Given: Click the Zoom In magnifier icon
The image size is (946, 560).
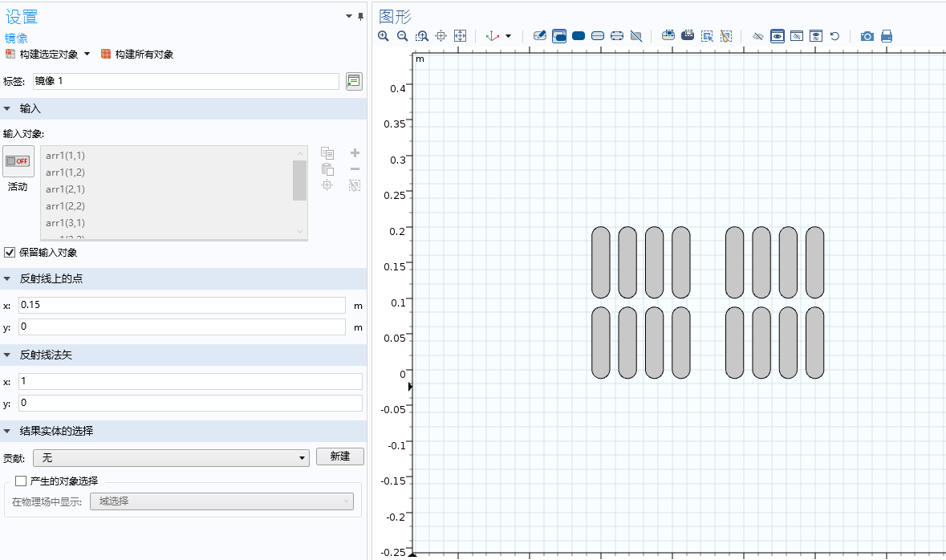Looking at the screenshot, I should [383, 36].
